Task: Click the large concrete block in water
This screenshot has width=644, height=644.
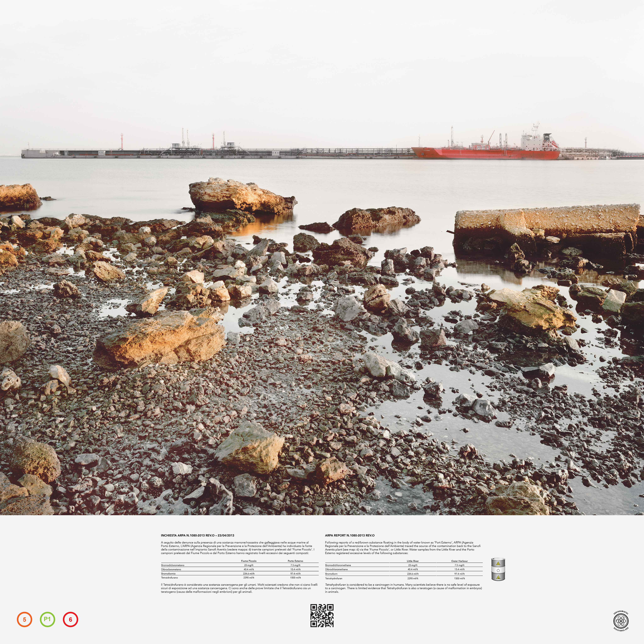Action: click(547, 223)
